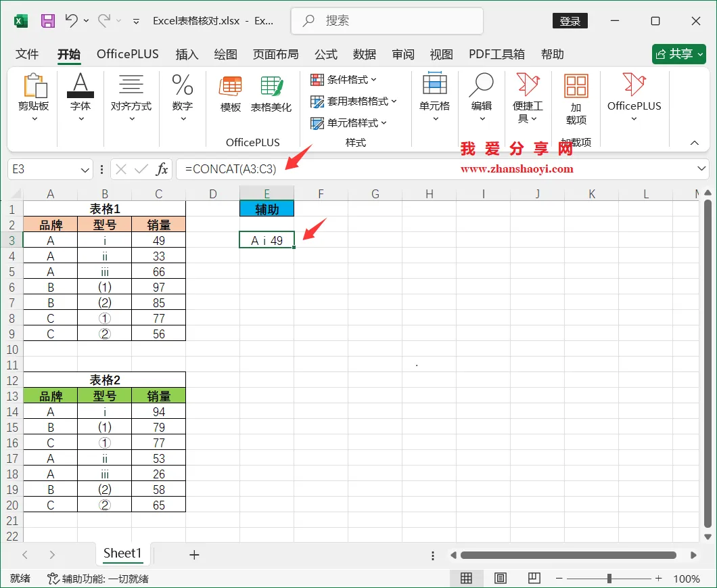
Task: Click the View (视图) tab
Action: click(441, 54)
